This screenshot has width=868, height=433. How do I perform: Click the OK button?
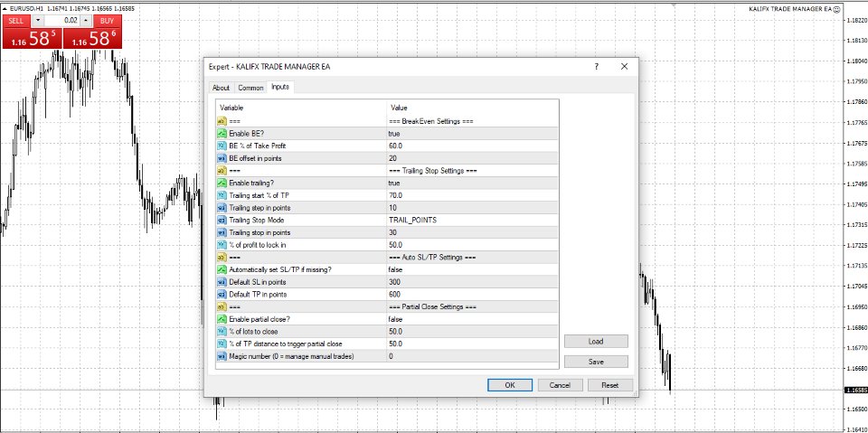coord(510,385)
